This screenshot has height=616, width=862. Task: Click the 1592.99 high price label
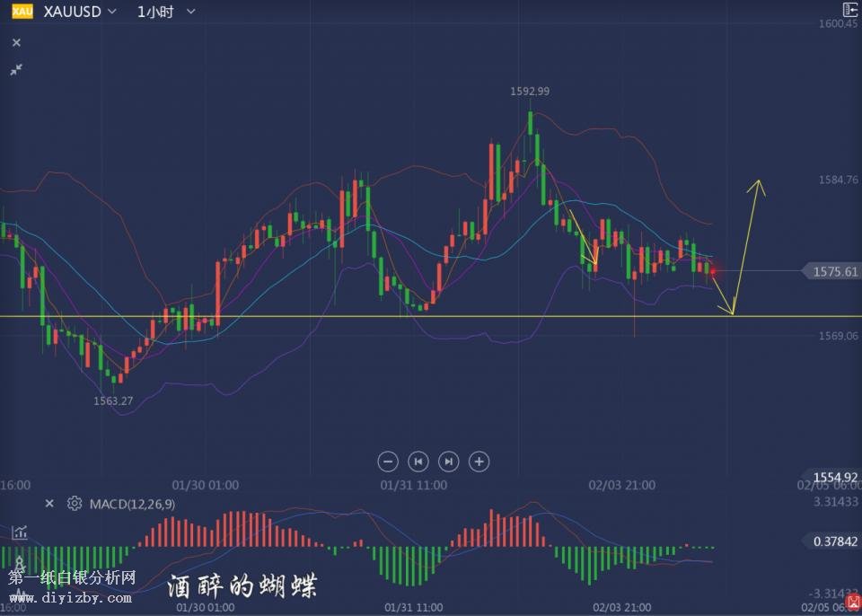point(530,91)
